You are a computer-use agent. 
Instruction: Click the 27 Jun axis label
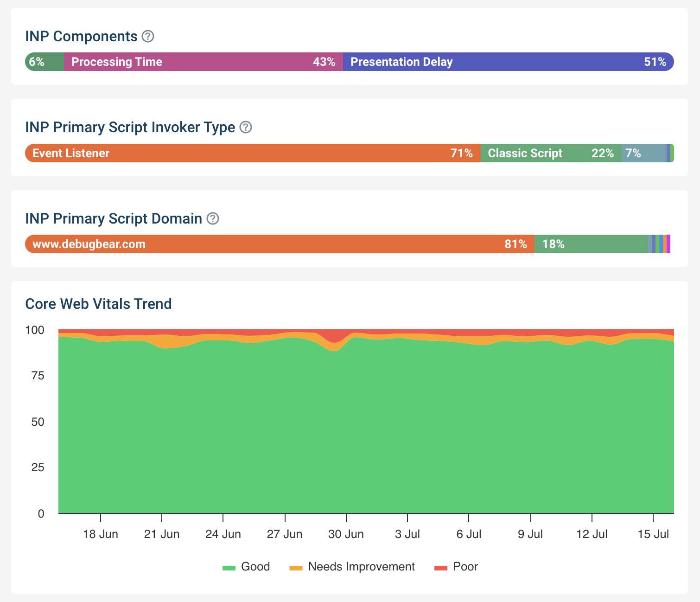coord(285,534)
